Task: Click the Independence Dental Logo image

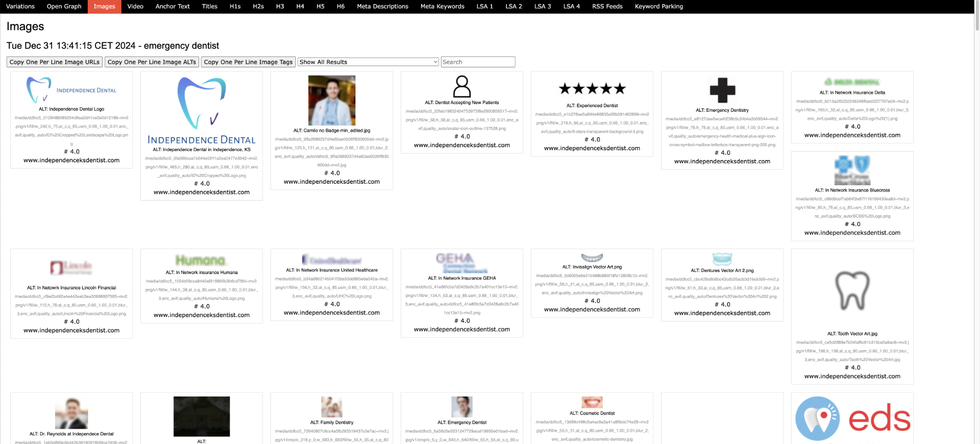Action: [71, 90]
